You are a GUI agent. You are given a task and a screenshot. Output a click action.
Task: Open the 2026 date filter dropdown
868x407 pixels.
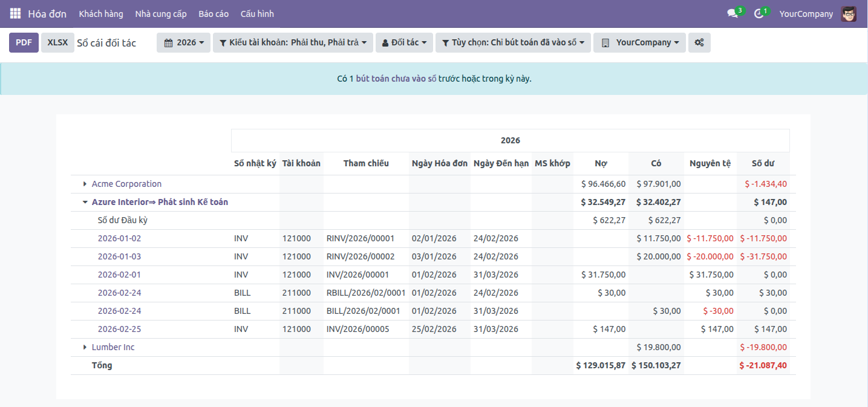click(x=183, y=42)
